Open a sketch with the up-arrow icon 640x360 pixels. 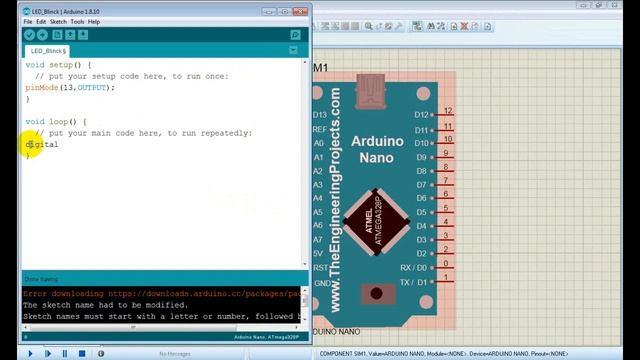coord(70,35)
